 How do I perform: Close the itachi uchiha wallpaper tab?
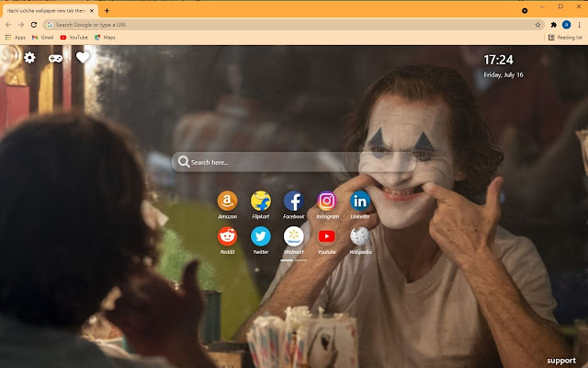(x=92, y=11)
